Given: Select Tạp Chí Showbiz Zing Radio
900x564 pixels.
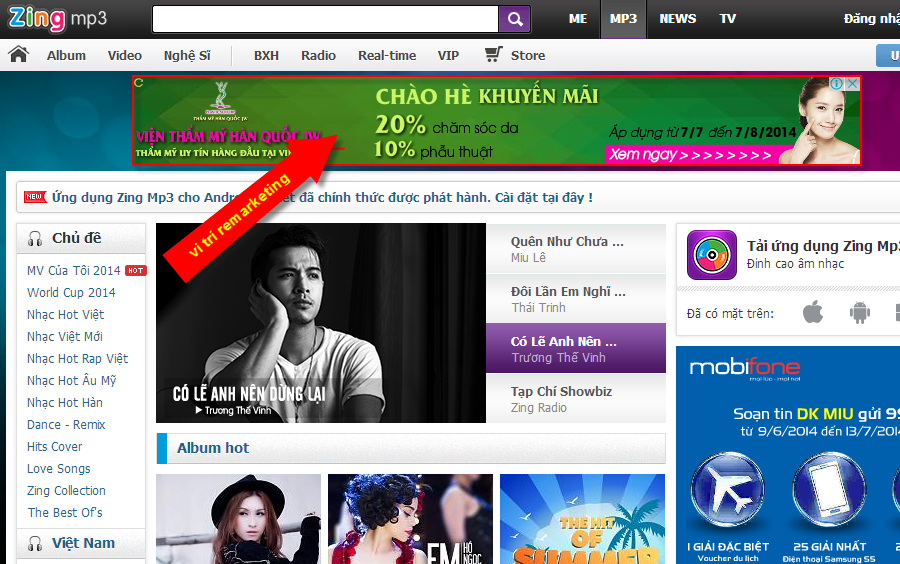Looking at the screenshot, I should [x=576, y=398].
